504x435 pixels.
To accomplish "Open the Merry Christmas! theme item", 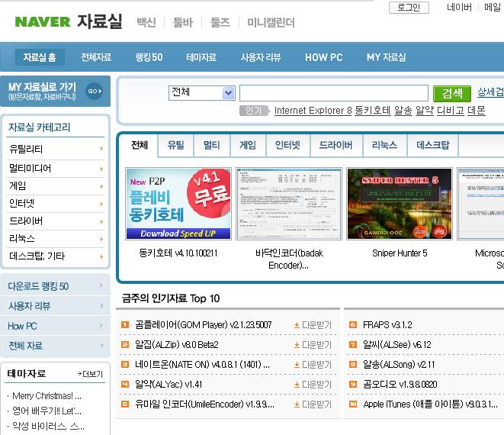I will click(x=47, y=396).
